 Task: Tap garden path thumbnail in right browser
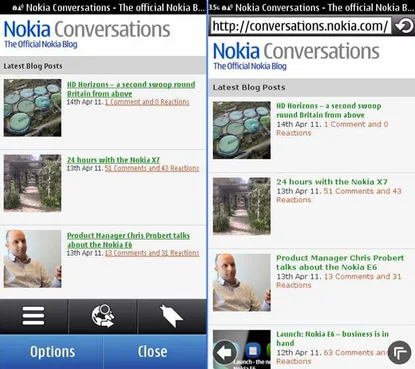click(x=242, y=206)
